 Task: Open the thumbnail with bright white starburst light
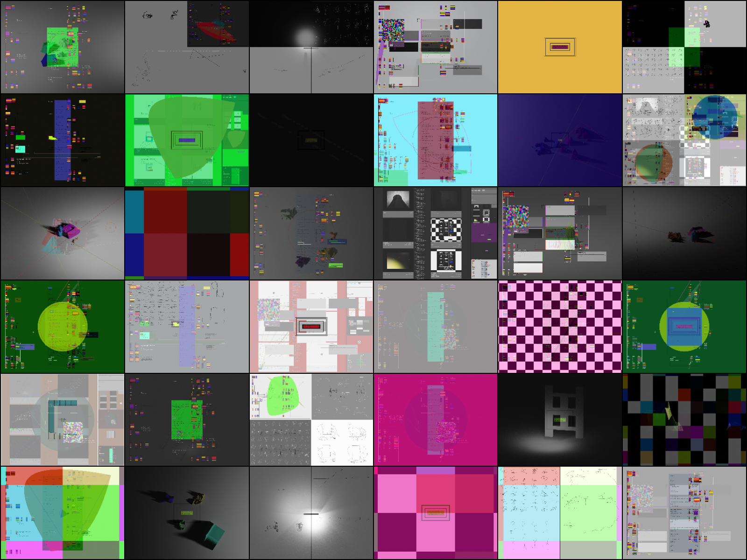311,513
